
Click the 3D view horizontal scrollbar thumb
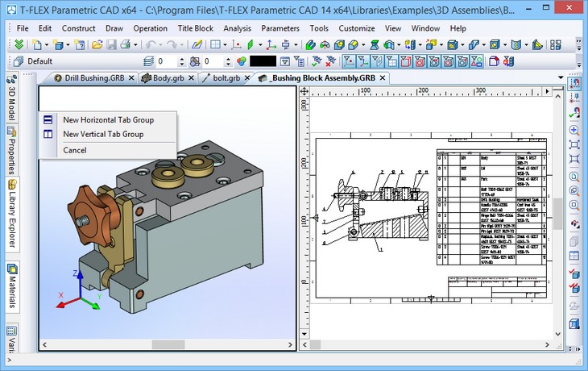tap(168, 344)
